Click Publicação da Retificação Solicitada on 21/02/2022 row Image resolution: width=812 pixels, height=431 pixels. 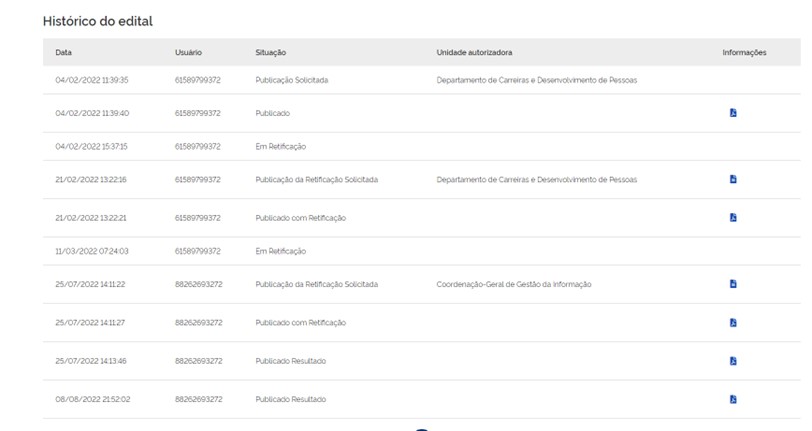pyautogui.click(x=316, y=180)
